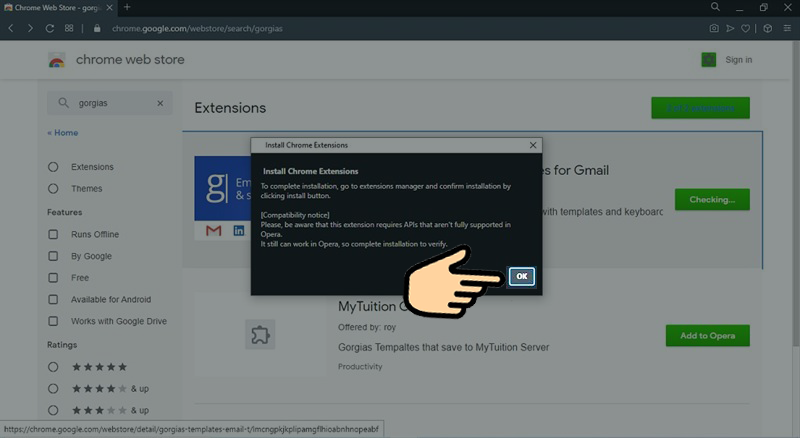This screenshot has height=438, width=800.
Task: Click Add to Opera for MyTuition
Action: coord(707,335)
